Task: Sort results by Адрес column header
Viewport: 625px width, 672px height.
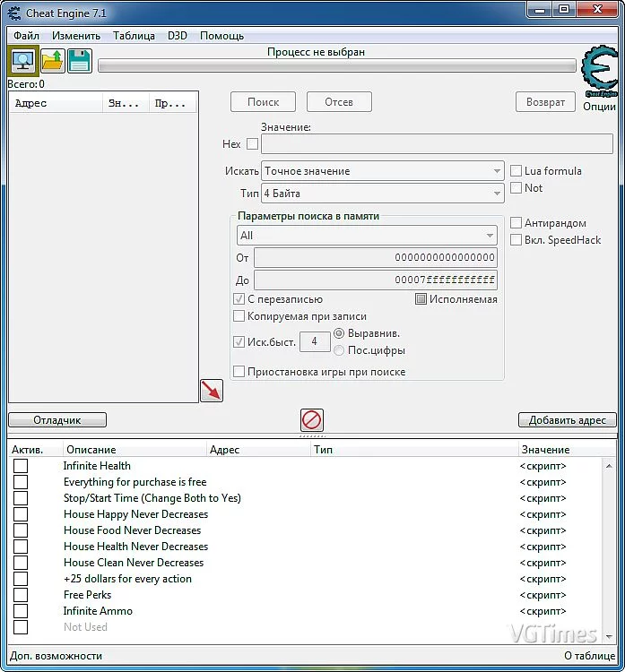Action: click(x=56, y=103)
